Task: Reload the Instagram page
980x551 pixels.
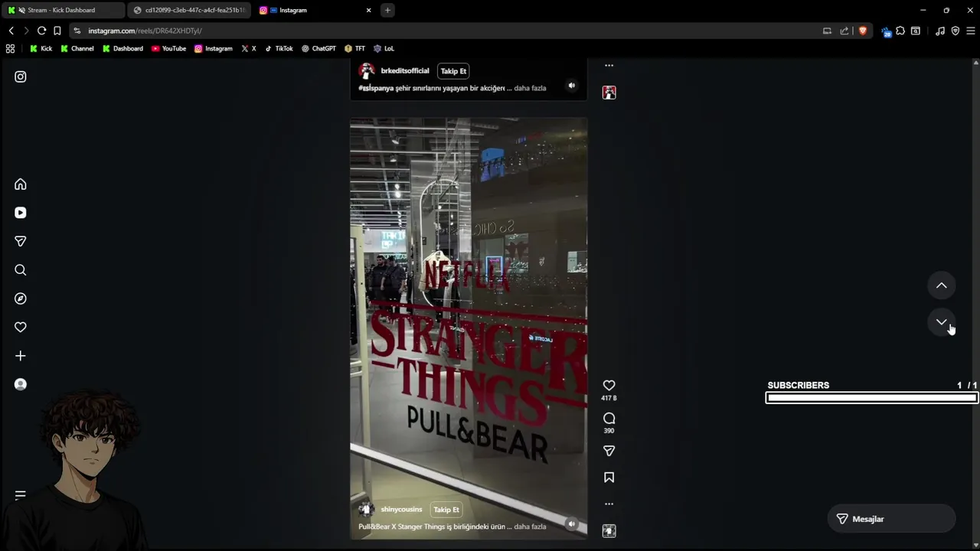Action: pos(41,31)
